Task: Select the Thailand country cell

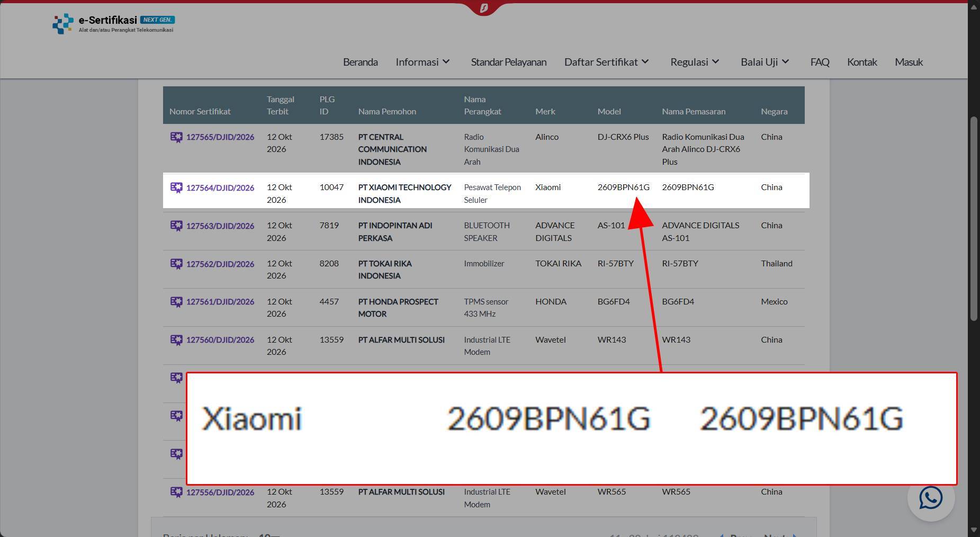Action: point(777,264)
